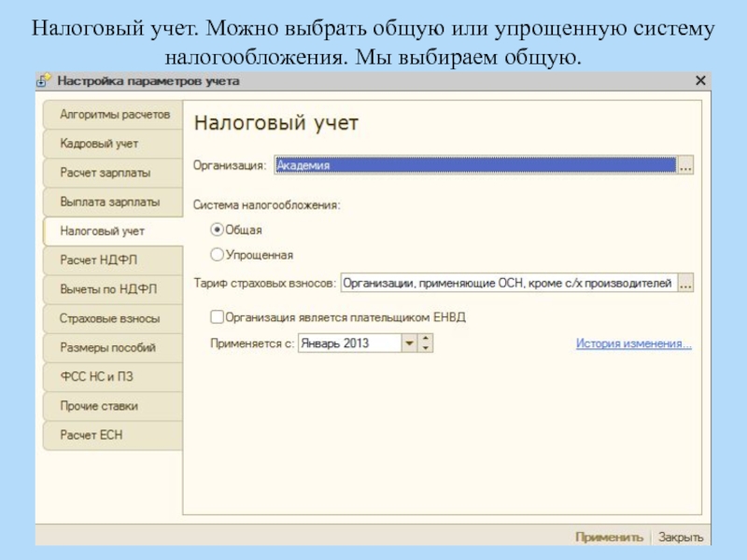Open the История изменения link
This screenshot has width=747, height=560.
click(x=633, y=343)
